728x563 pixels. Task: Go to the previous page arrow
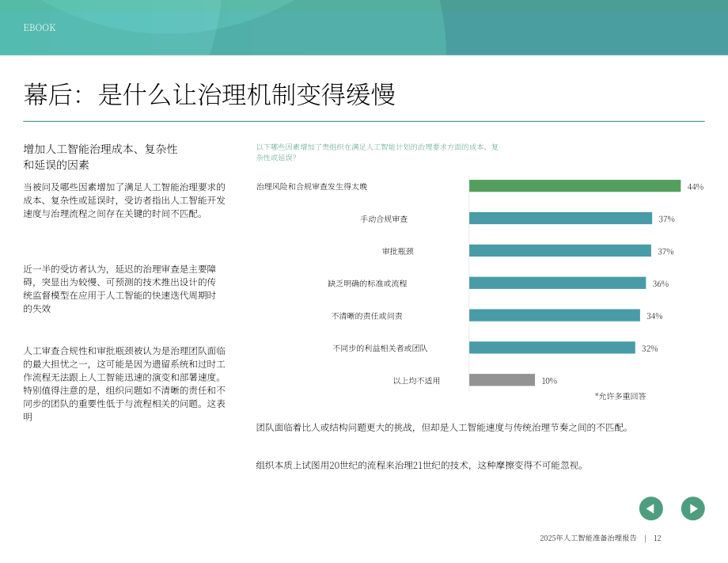[x=651, y=508]
